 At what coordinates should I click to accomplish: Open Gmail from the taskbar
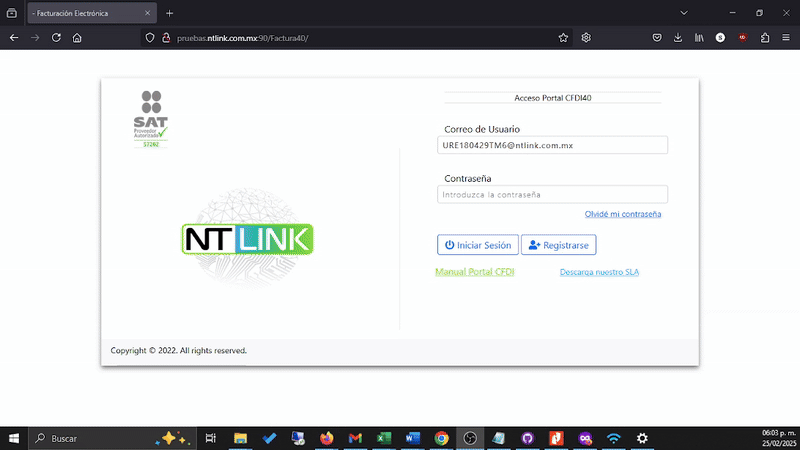tap(355, 438)
